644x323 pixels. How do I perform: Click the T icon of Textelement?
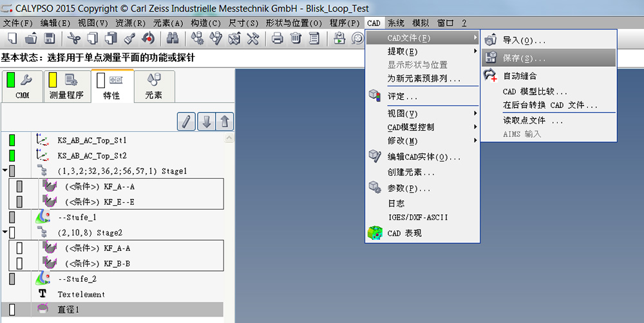43,293
